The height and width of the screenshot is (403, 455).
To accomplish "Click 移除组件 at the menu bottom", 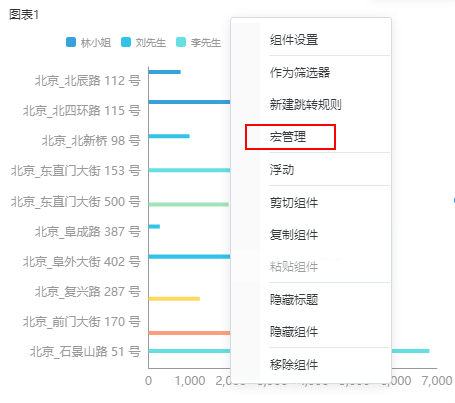I will [x=294, y=364].
